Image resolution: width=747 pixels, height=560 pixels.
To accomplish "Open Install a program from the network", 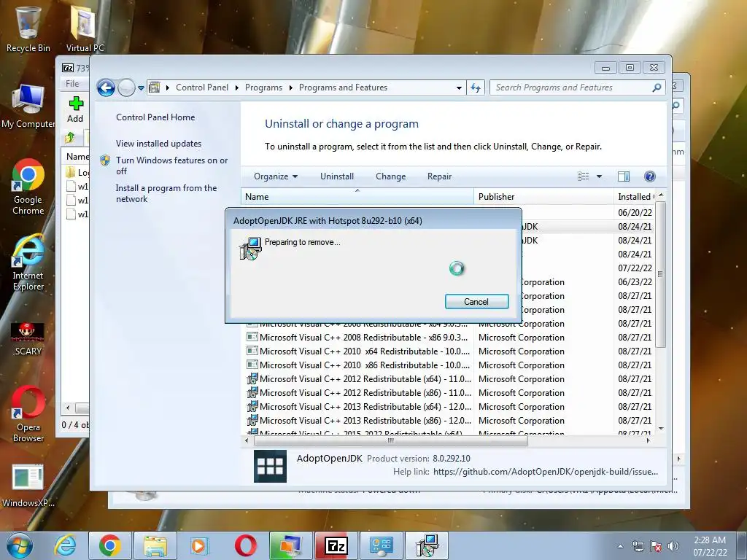I will (166, 193).
